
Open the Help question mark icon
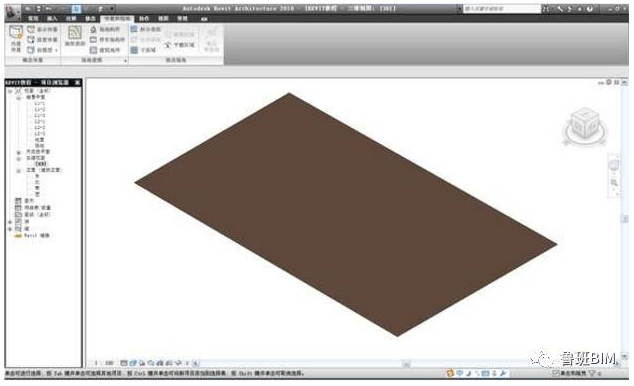(590, 8)
